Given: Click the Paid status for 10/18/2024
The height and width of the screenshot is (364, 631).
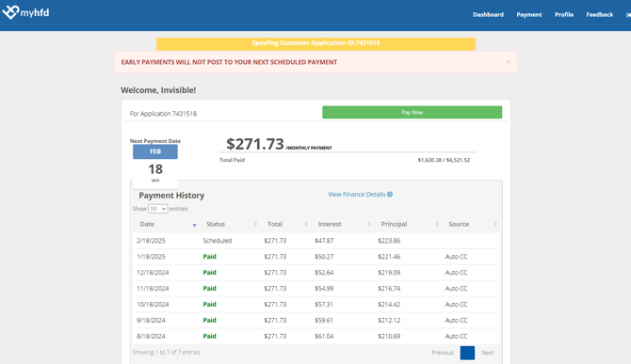Looking at the screenshot, I should pyautogui.click(x=209, y=304).
